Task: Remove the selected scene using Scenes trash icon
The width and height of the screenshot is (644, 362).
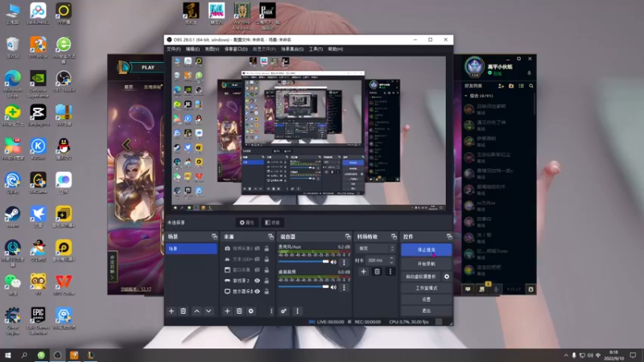Action: click(184, 311)
